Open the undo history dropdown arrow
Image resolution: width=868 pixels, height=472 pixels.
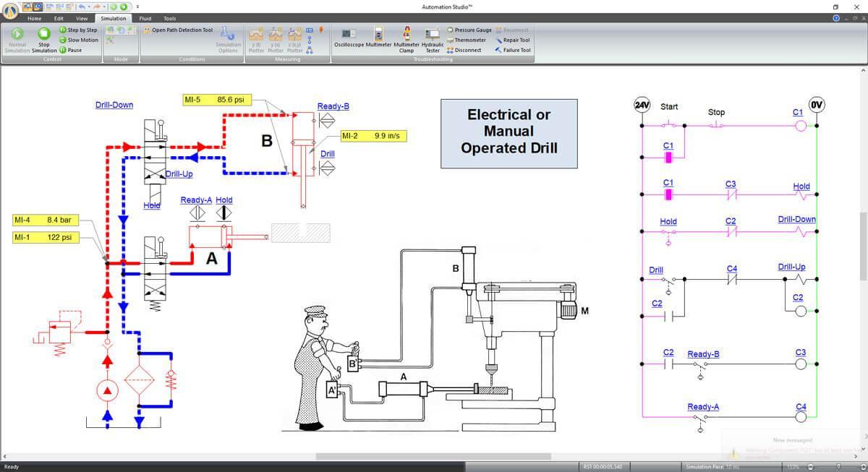point(88,7)
